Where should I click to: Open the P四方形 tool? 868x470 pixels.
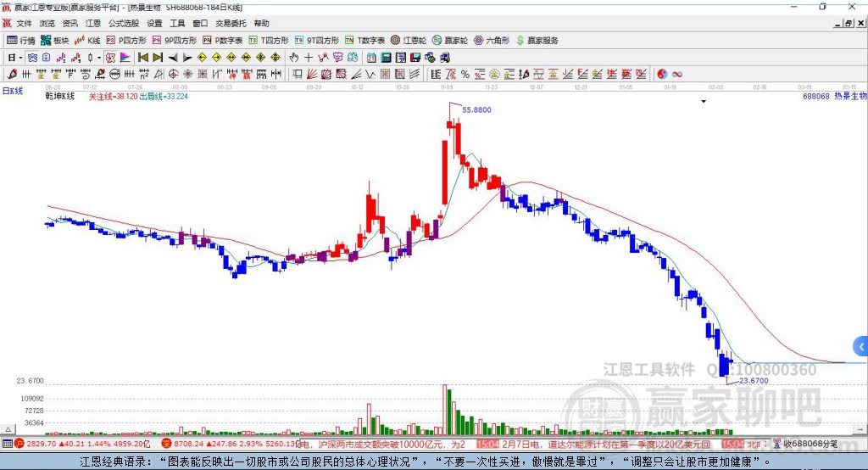tap(126, 40)
